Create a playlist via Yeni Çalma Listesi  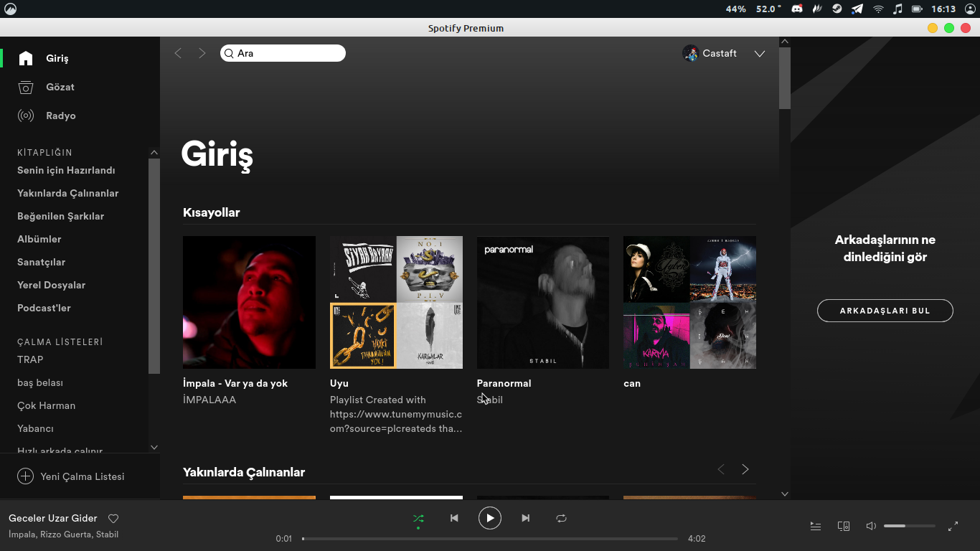pyautogui.click(x=83, y=476)
